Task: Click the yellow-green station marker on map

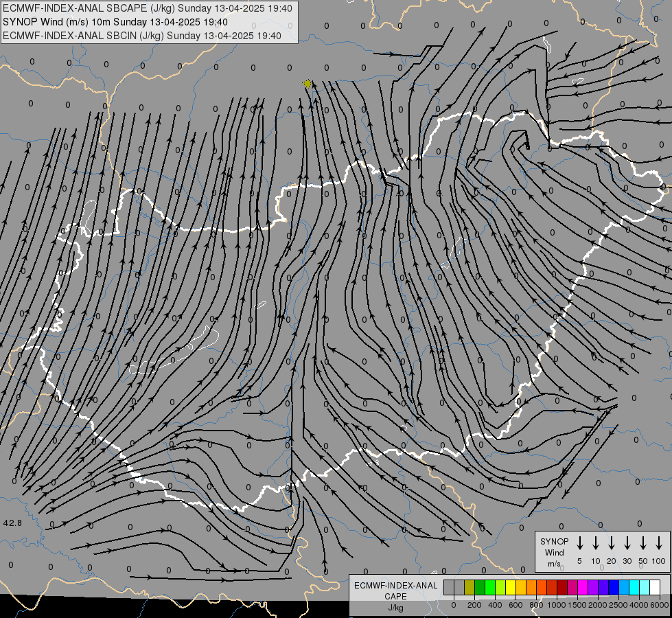Action: point(307,84)
